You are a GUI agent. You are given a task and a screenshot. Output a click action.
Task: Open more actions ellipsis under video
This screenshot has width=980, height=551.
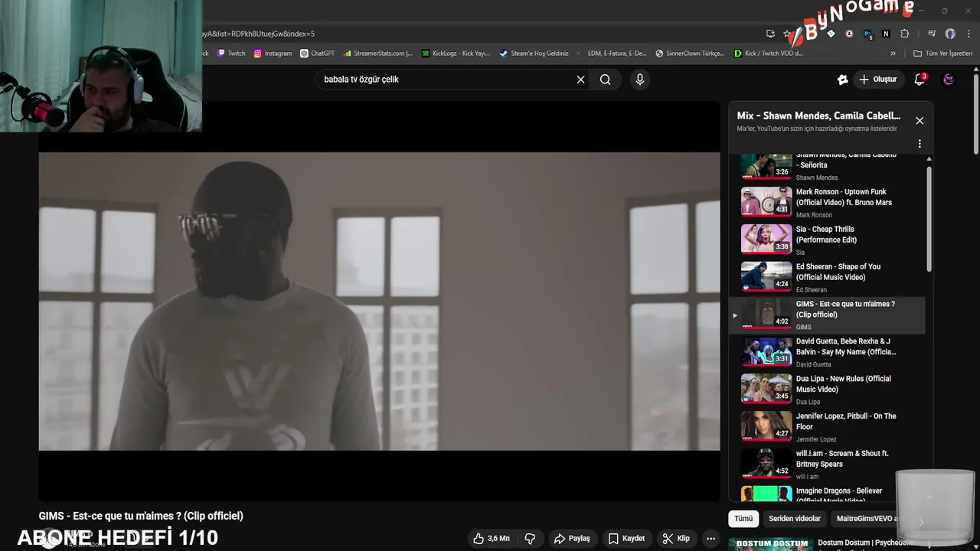click(710, 539)
